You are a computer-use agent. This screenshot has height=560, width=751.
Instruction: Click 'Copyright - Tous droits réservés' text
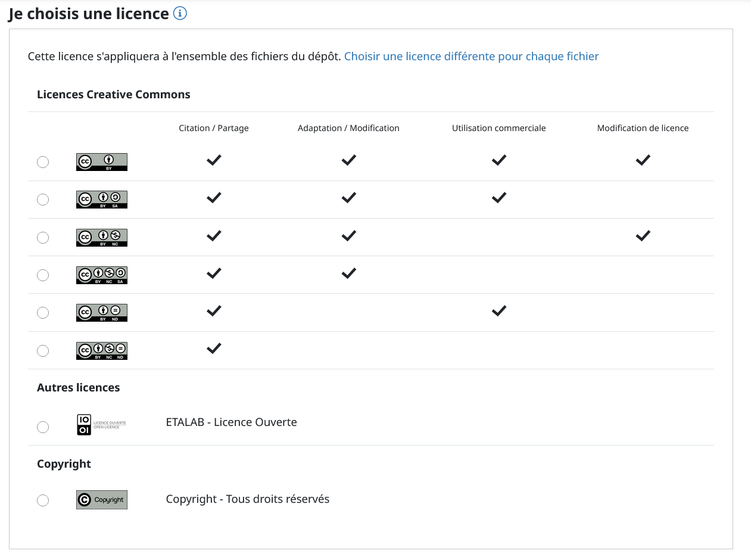coord(247,499)
